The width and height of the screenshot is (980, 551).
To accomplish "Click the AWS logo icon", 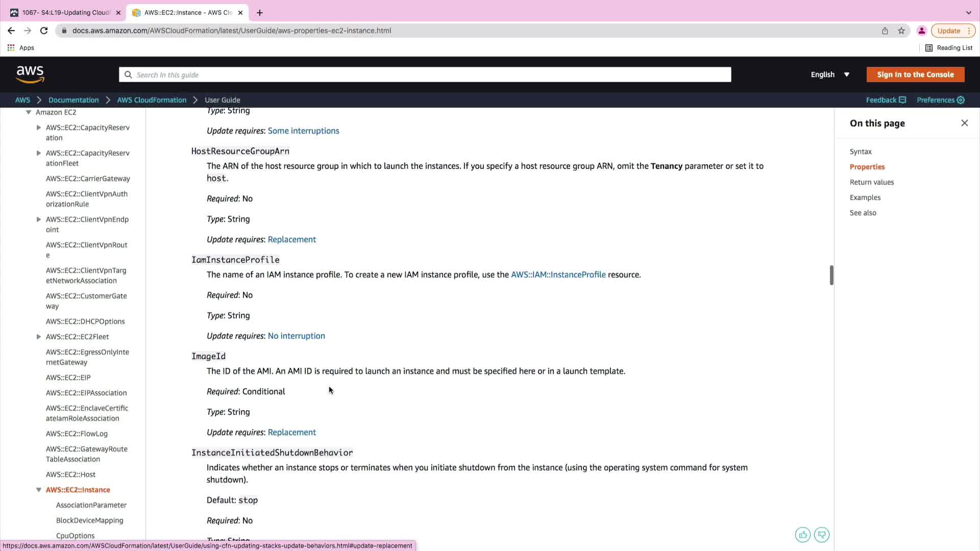I will coord(30,74).
